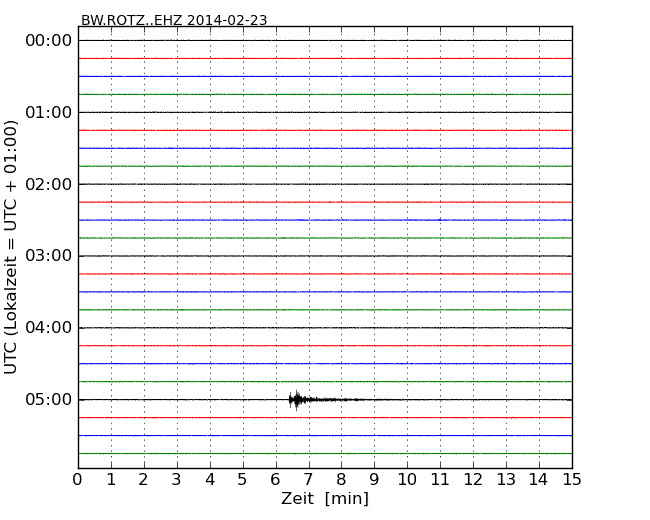Screen dimensions: 650x520
Task: Click the 03:00 time label
Action: (49, 256)
